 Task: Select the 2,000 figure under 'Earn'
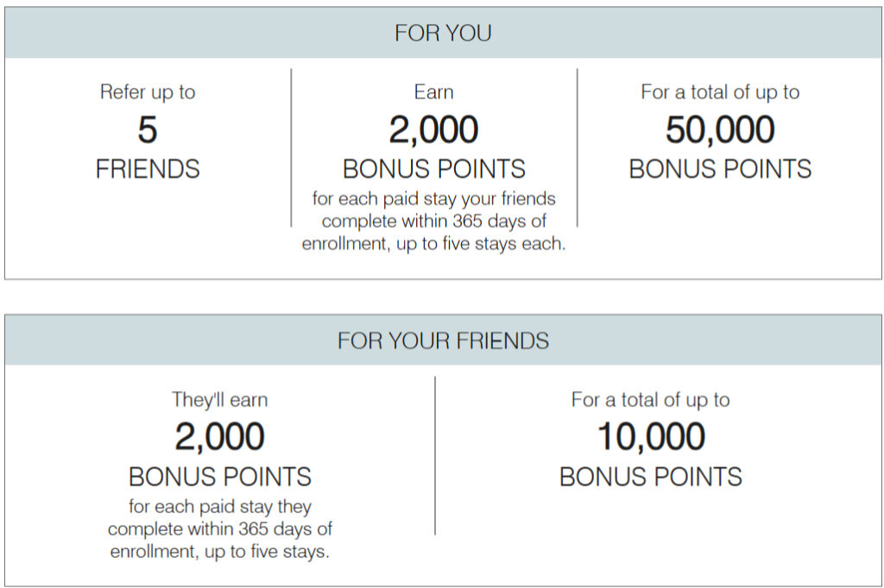coord(433,130)
